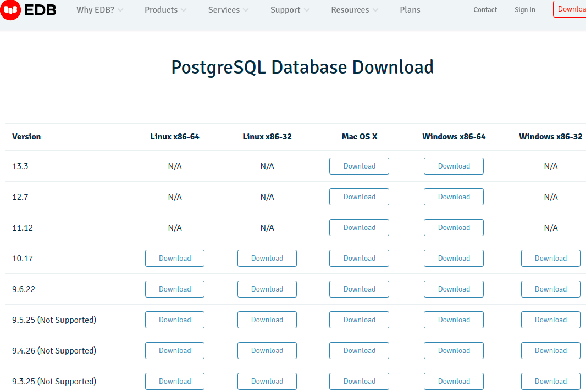Download 9.5.25 for Linux x86-32
The image size is (586, 392).
267,320
